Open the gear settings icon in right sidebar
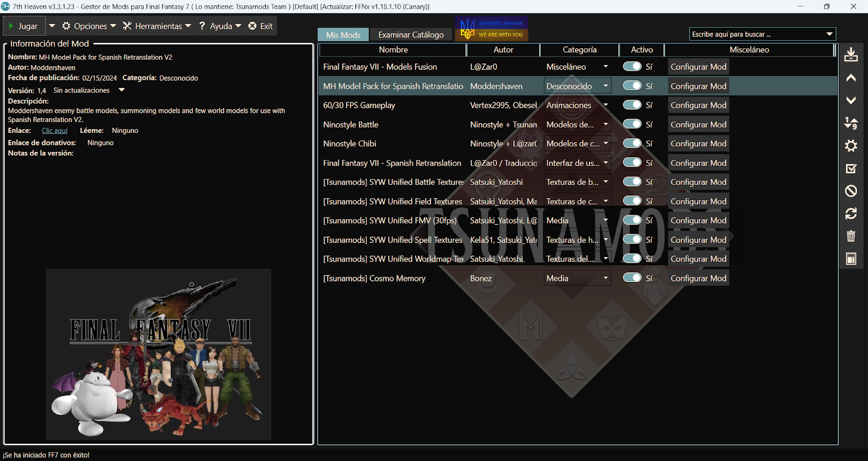Viewport: 868px width, 461px height. pyautogui.click(x=851, y=146)
